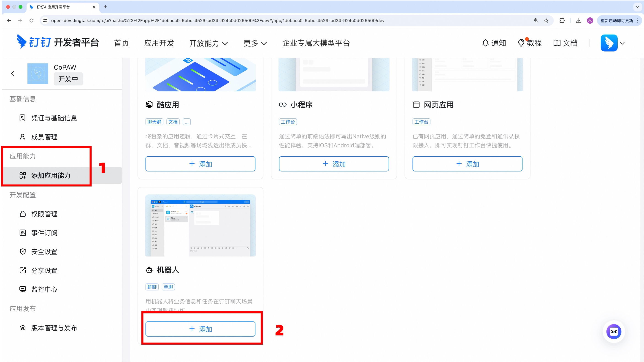Open 企业专属大模型平台 nav item
The width and height of the screenshot is (644, 362).
click(x=316, y=43)
